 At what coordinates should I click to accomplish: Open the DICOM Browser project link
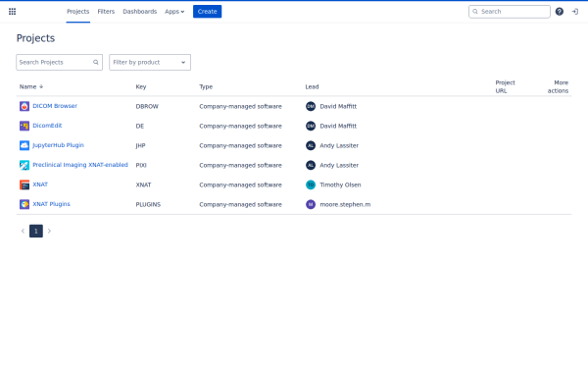(55, 106)
